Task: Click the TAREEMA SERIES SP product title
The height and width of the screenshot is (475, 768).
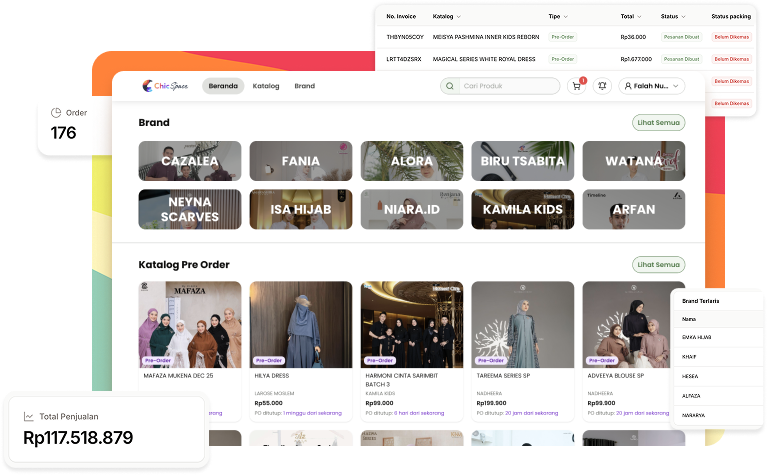Action: click(504, 376)
